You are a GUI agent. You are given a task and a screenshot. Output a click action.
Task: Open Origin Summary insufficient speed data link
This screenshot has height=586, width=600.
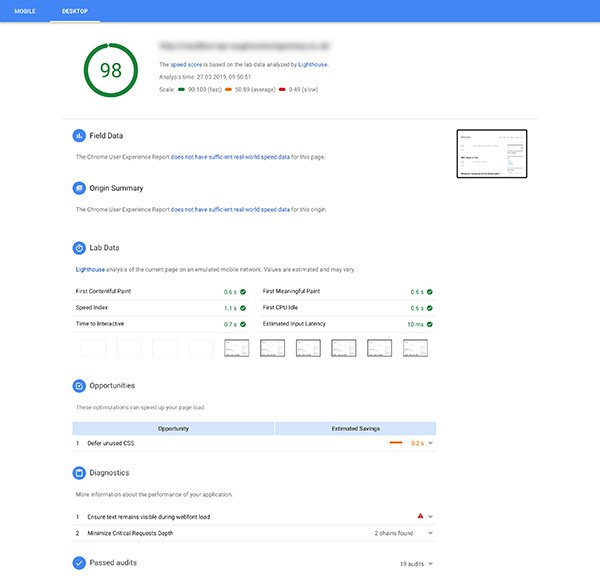click(230, 209)
